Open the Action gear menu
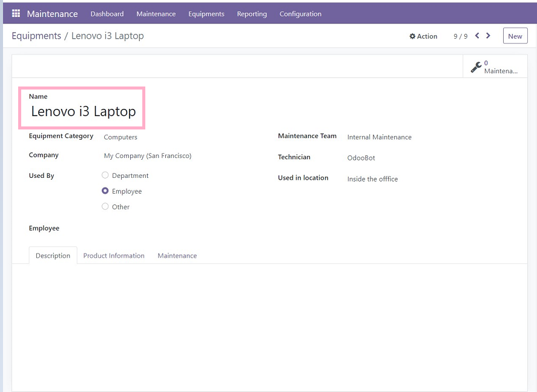The height and width of the screenshot is (392, 537). click(x=423, y=36)
